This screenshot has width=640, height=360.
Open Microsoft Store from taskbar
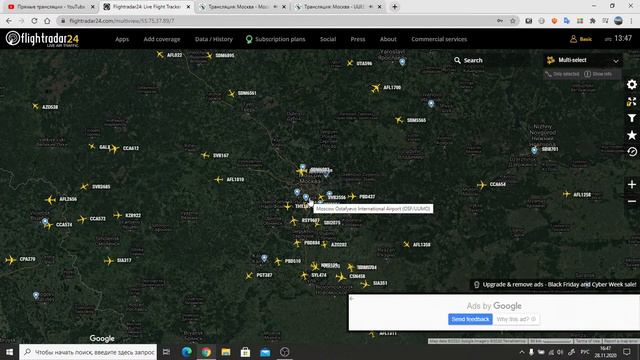coord(245,352)
